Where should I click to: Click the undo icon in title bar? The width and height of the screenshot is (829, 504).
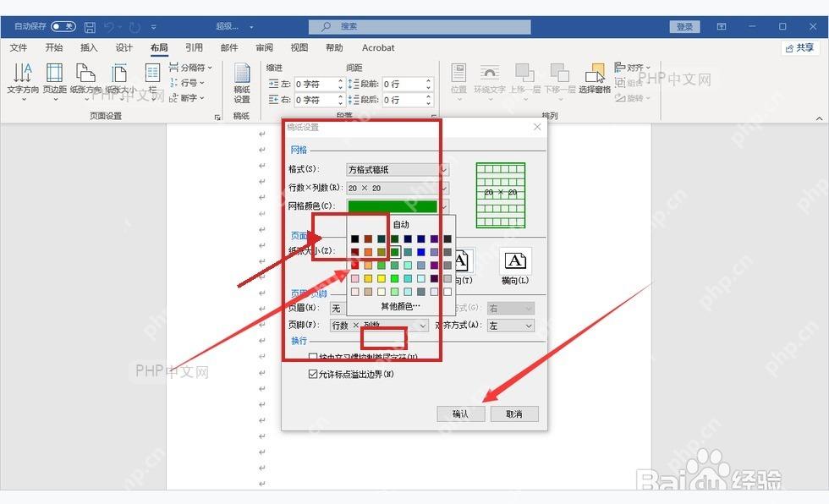[x=109, y=26]
